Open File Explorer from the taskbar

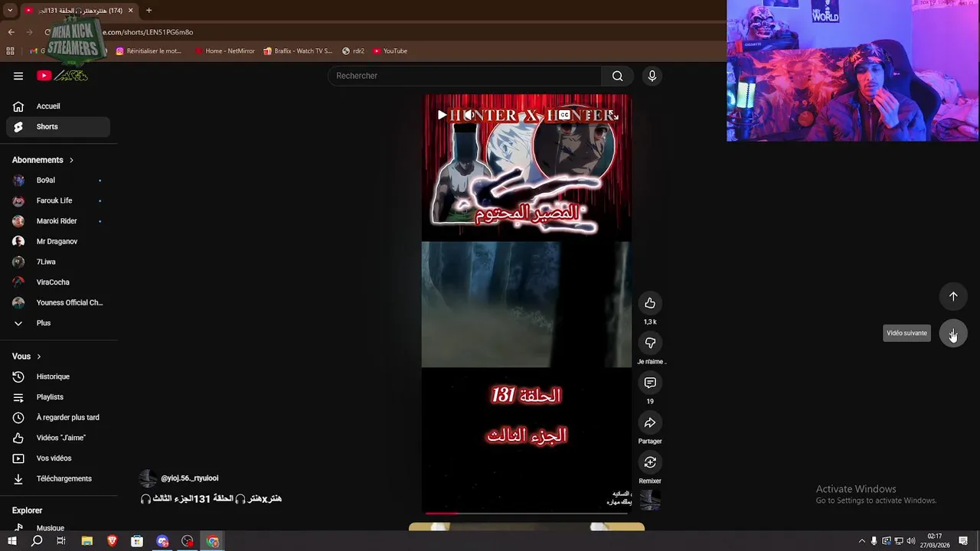tap(87, 541)
